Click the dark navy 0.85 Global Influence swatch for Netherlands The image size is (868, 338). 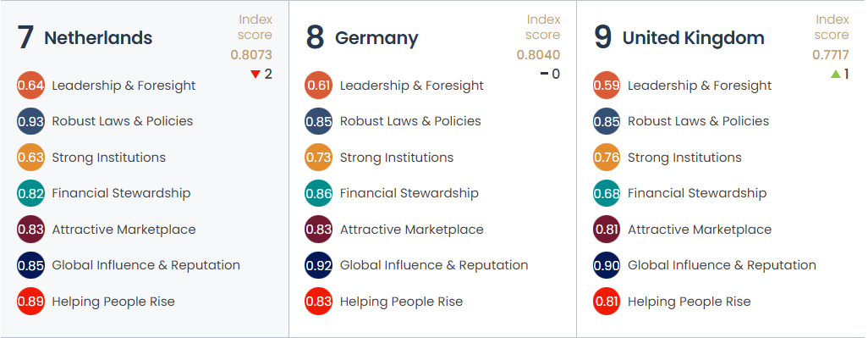[30, 265]
